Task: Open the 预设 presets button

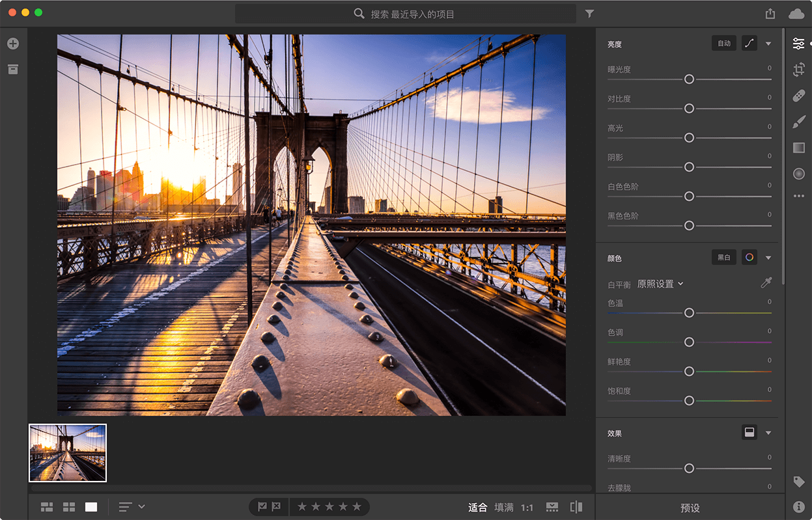Action: (690, 508)
